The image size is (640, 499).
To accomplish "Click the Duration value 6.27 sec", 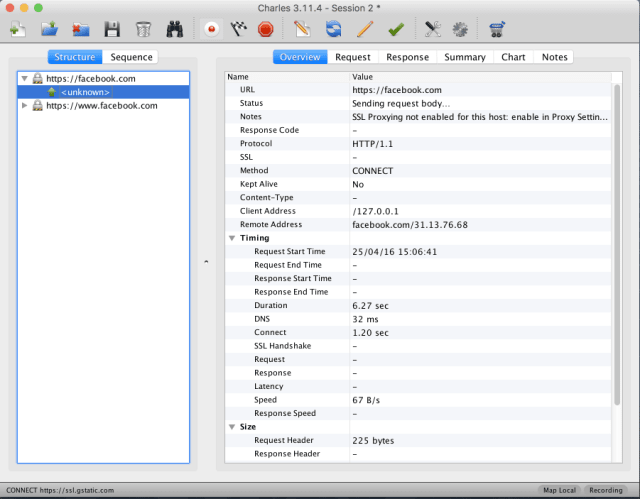I will click(370, 305).
